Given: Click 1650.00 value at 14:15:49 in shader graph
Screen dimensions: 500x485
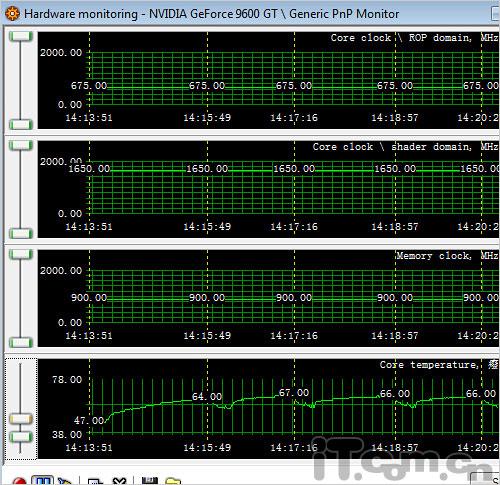Looking at the screenshot, I should [x=207, y=169].
